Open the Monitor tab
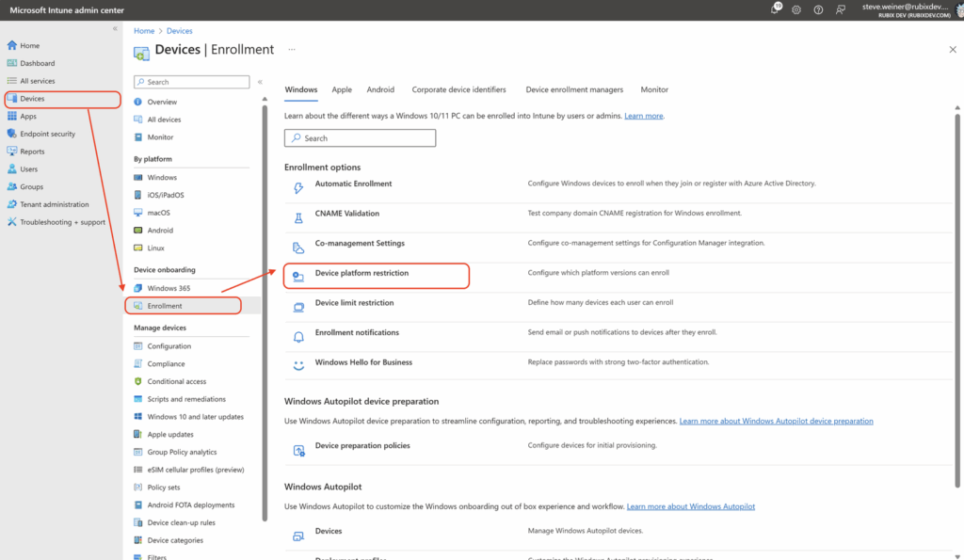 pyautogui.click(x=654, y=89)
